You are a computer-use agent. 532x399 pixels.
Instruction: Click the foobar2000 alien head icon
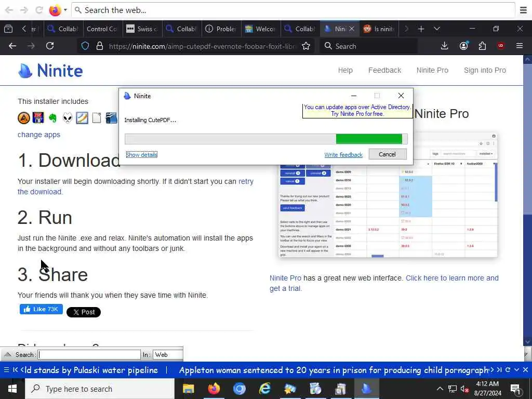68,118
